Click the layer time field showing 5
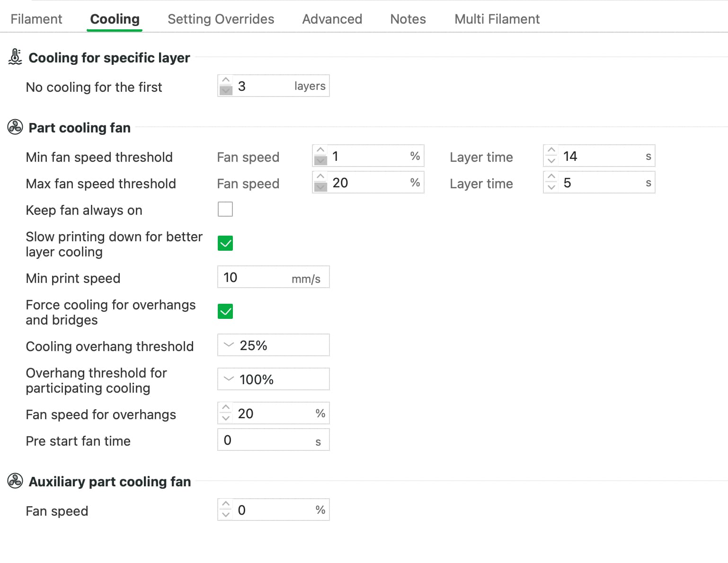The width and height of the screenshot is (728, 563). pyautogui.click(x=599, y=182)
